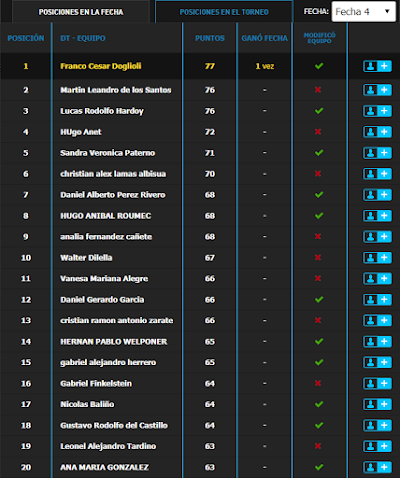Click the 71 points for Sandra Paterno
The image size is (400, 478).
[210, 153]
